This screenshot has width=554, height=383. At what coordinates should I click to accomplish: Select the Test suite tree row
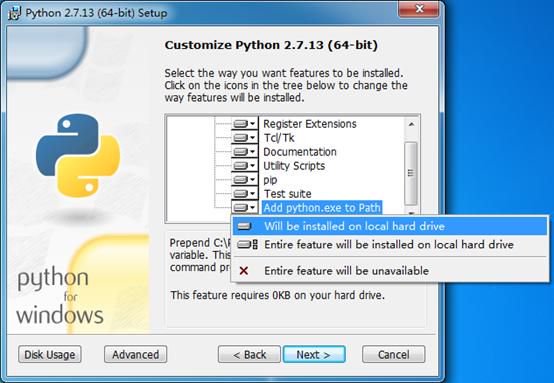pos(288,194)
